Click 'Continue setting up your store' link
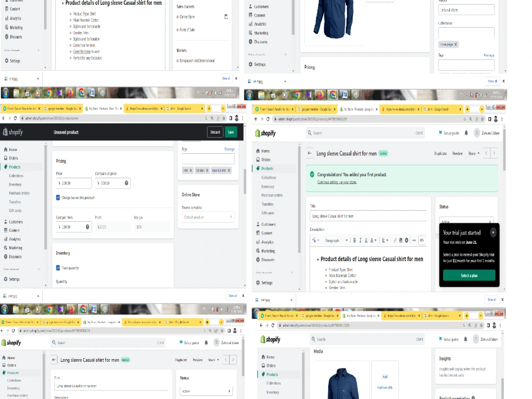The height and width of the screenshot is (399, 532). pyautogui.click(x=337, y=182)
